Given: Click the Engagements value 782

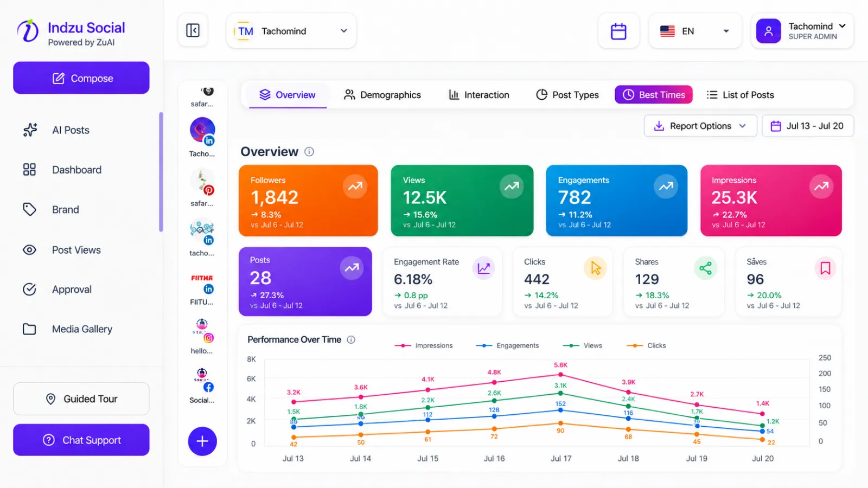Looking at the screenshot, I should (575, 197).
